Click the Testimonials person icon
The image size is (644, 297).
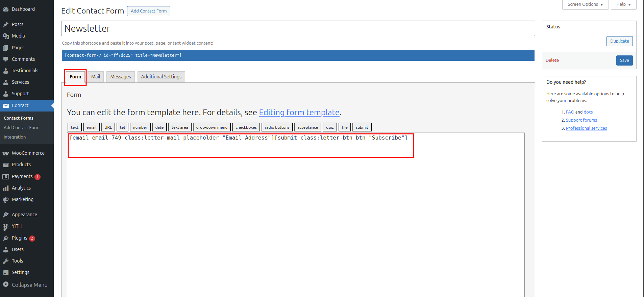[x=6, y=71]
